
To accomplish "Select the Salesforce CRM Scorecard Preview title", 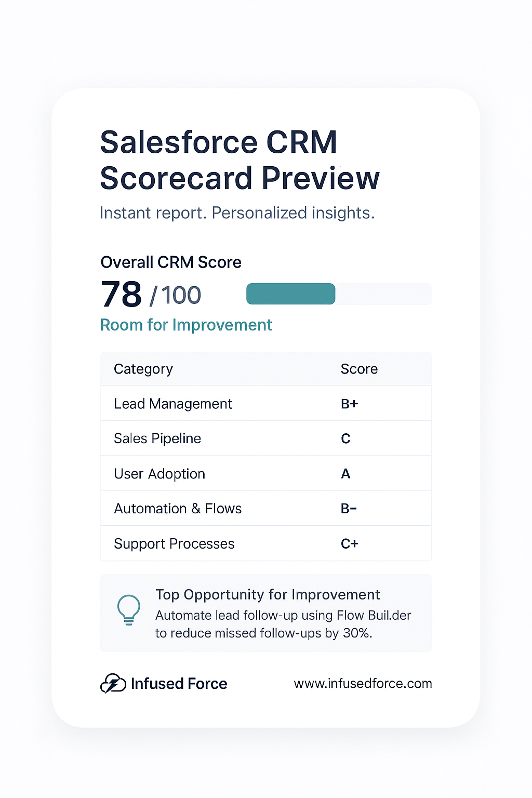I will pyautogui.click(x=239, y=159).
